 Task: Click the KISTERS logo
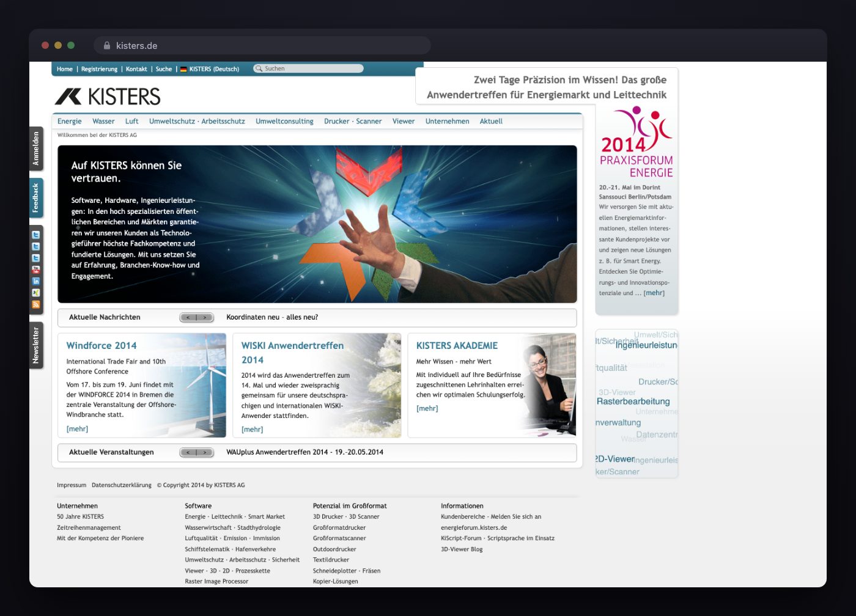[x=108, y=96]
